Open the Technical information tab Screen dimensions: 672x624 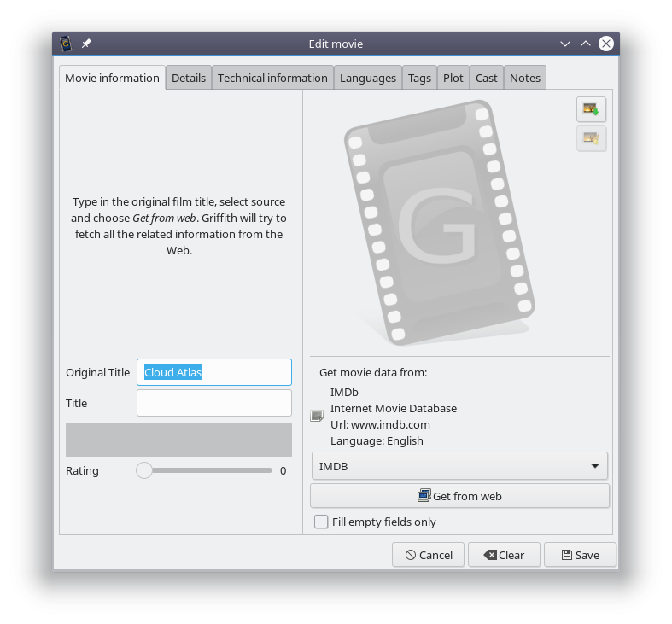(272, 78)
